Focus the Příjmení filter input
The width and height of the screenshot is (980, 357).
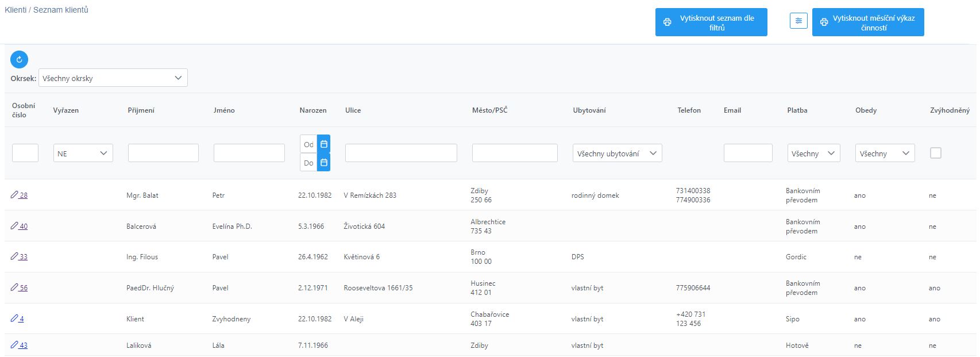pyautogui.click(x=163, y=153)
